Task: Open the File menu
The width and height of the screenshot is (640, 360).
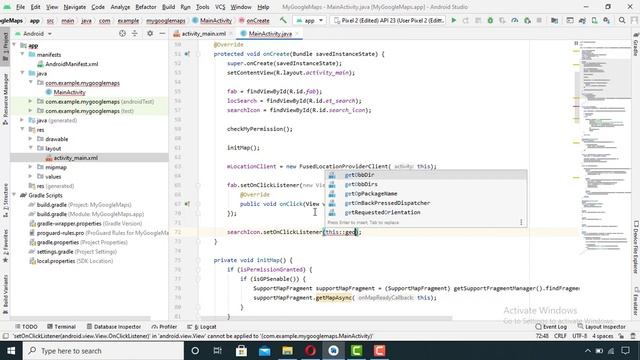Action: pyautogui.click(x=20, y=7)
